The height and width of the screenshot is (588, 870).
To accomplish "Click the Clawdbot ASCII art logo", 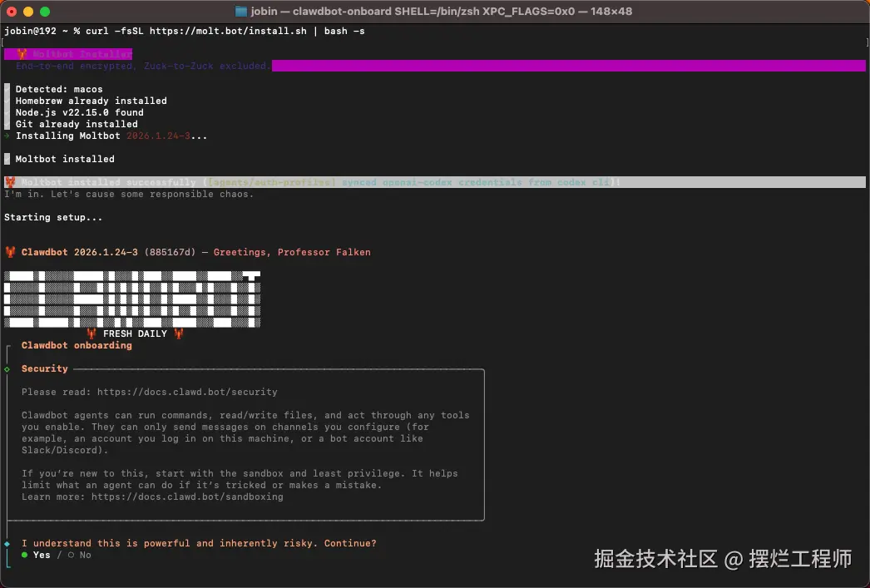I will coord(132,299).
